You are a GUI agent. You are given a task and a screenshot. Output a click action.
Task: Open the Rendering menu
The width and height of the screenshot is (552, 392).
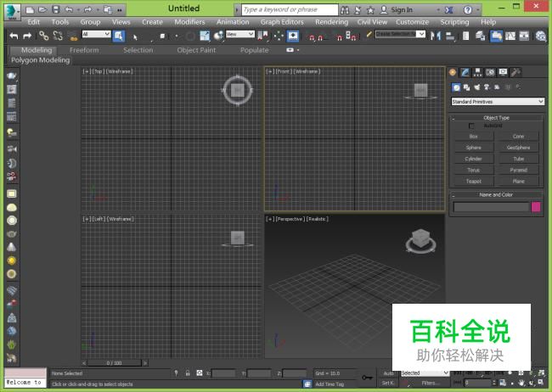(331, 22)
